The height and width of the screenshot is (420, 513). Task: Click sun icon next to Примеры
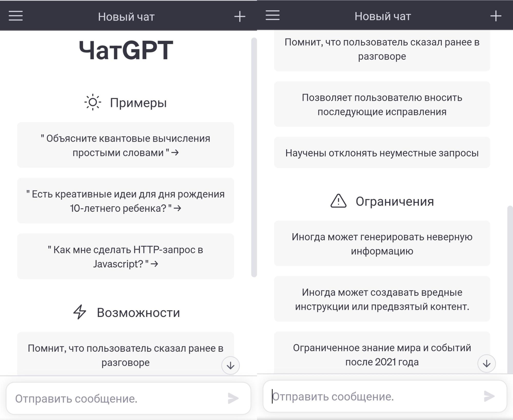tap(93, 102)
